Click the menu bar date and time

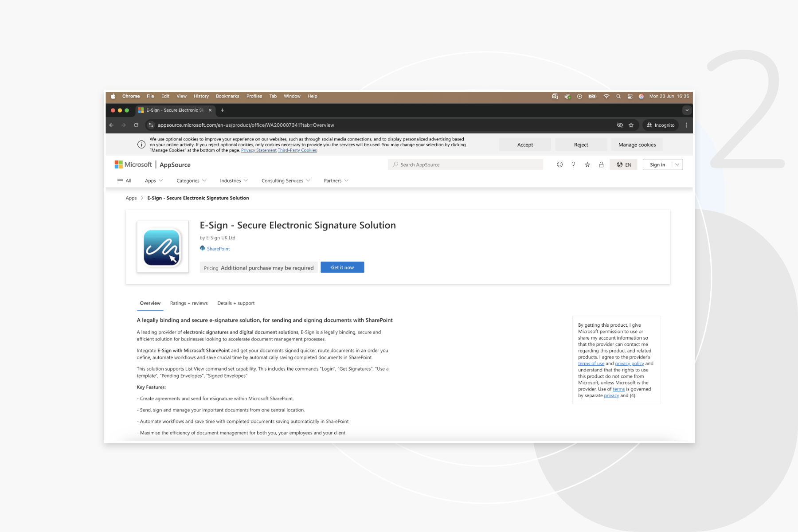pyautogui.click(x=669, y=96)
